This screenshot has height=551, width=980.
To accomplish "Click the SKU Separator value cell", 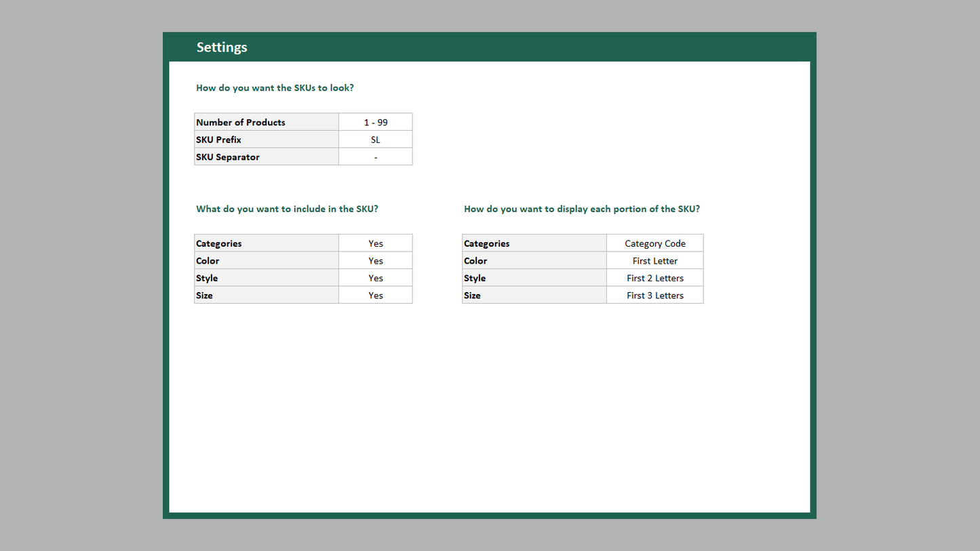I will 375,157.
